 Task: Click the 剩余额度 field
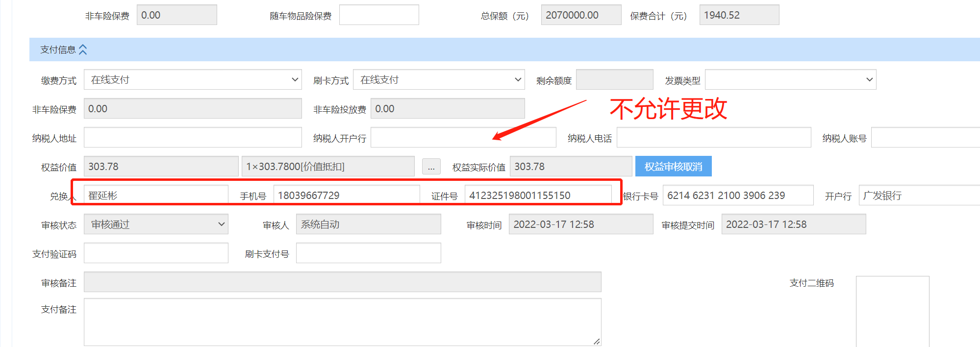(614, 79)
